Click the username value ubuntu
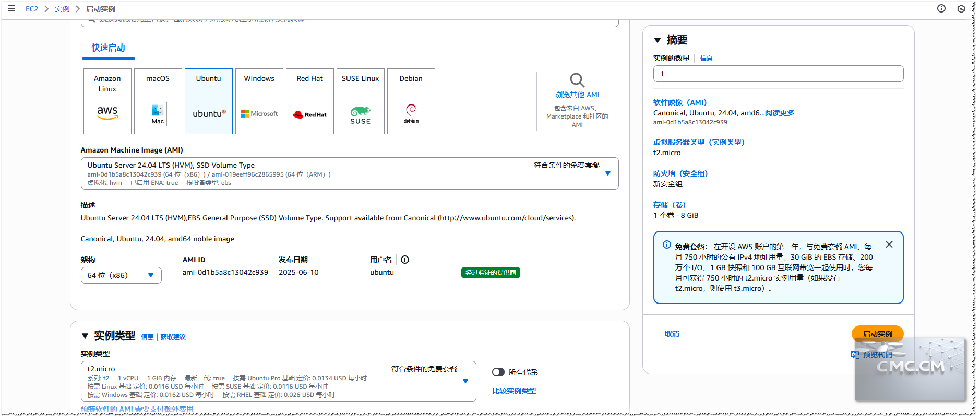The width and height of the screenshot is (980, 420). [x=382, y=272]
